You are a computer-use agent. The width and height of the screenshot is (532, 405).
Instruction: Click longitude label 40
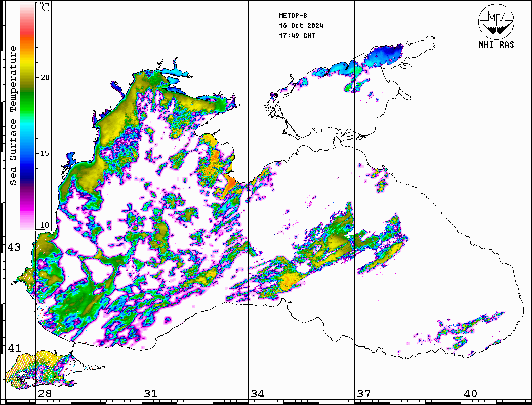pyautogui.click(x=470, y=393)
